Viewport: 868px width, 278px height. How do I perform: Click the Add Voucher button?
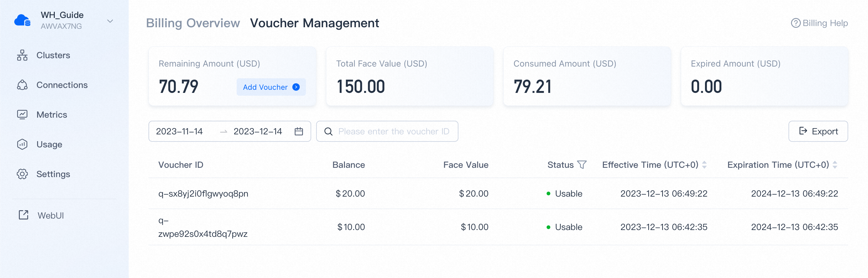[271, 87]
